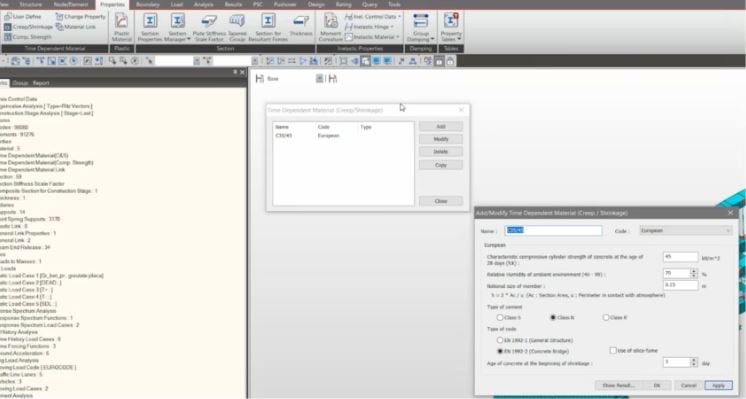Screen dimensions: 746x399
Task: Open the Plastic Material tool
Action: click(121, 27)
